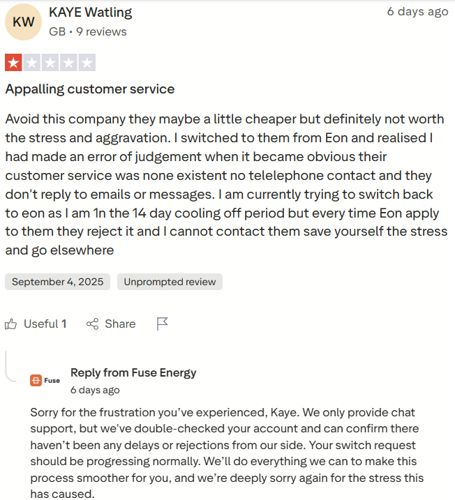Flag this review with flag icon
Screen dimensions: 455x500
(x=162, y=324)
